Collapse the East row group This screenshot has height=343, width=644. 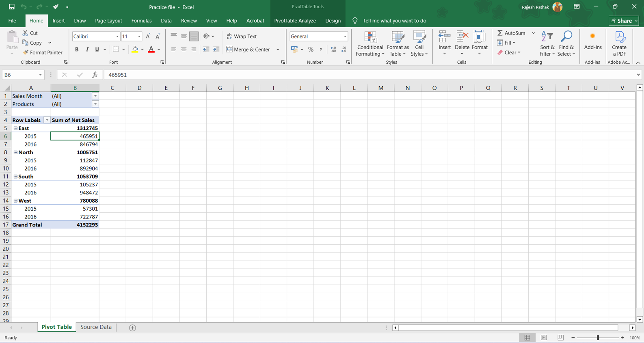(16, 128)
